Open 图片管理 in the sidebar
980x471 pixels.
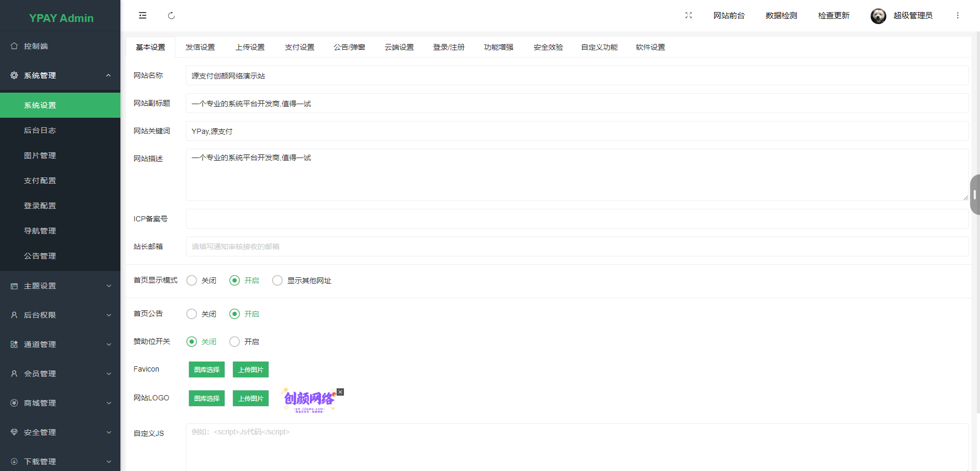click(x=60, y=155)
